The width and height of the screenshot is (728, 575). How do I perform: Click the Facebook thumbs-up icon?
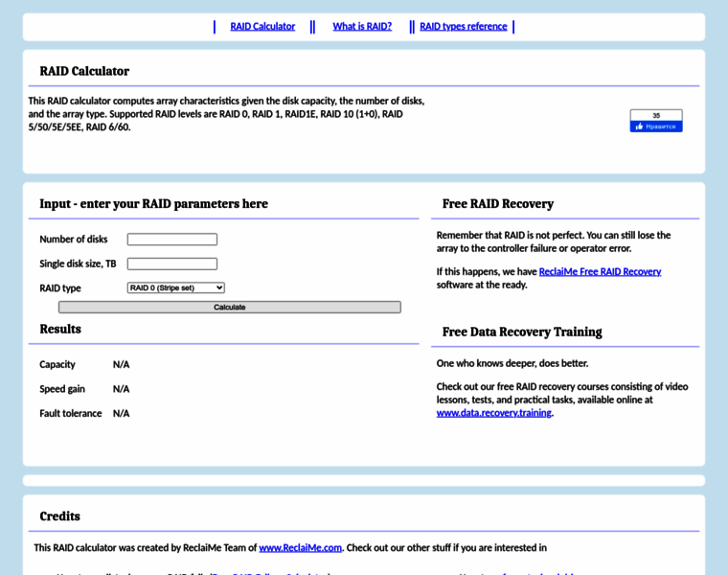point(639,126)
